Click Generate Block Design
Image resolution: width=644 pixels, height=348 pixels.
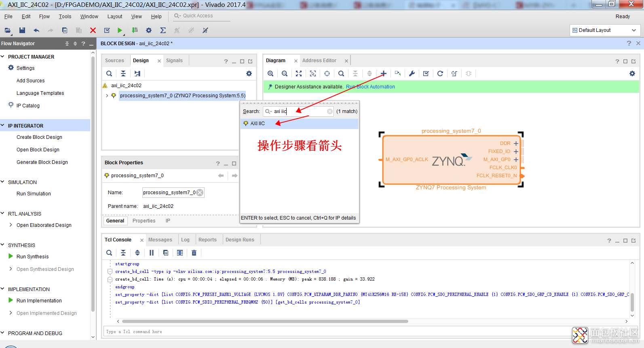tap(42, 162)
